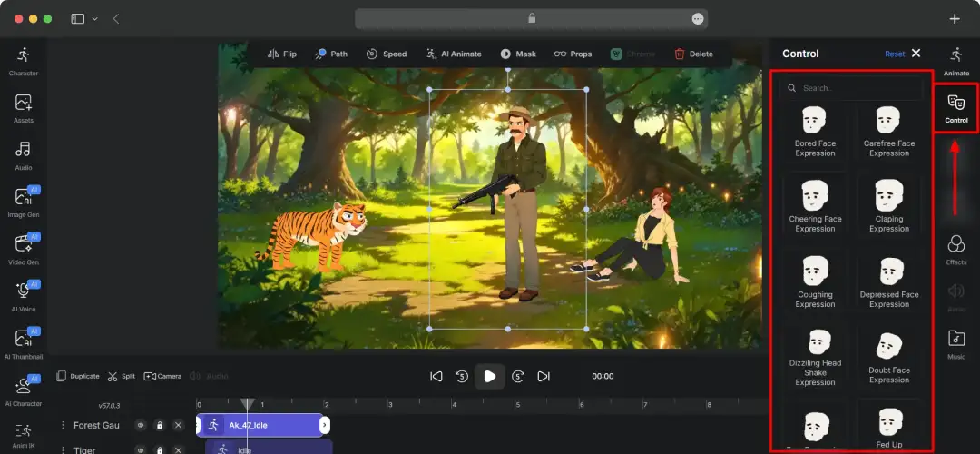Lock the Tiger track
This screenshot has width=980, height=454.
160,449
